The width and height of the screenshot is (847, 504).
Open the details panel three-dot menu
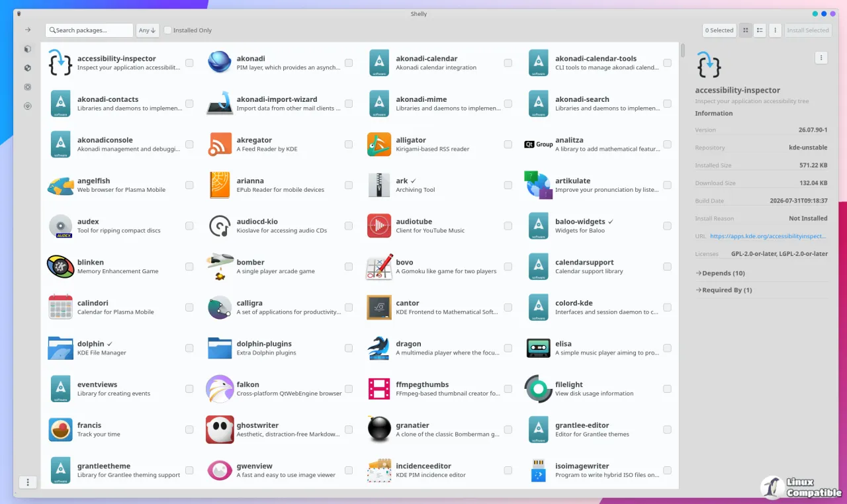tap(821, 58)
